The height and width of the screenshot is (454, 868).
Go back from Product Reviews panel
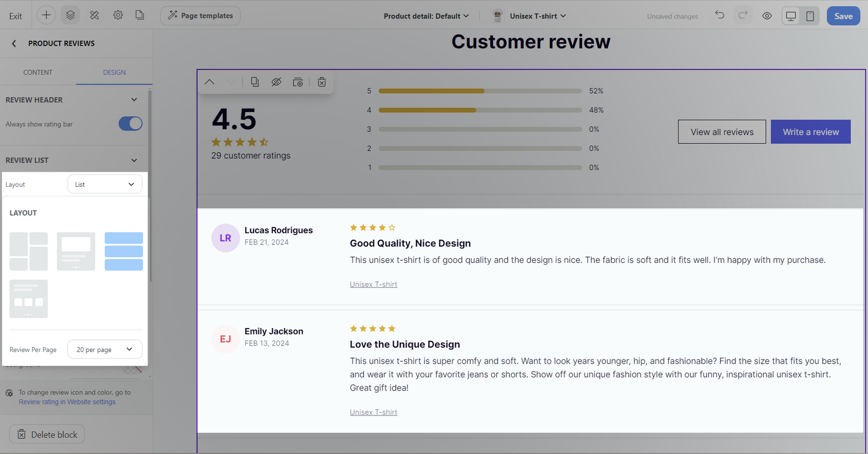click(14, 43)
